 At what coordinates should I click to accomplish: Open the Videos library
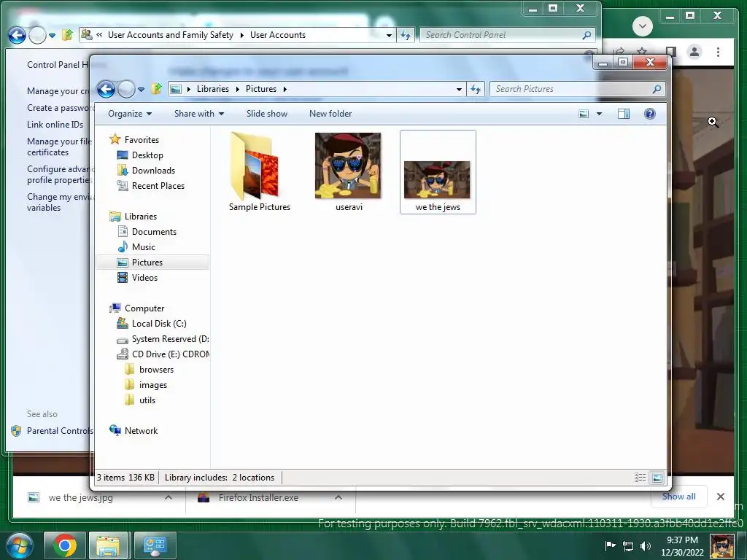(x=144, y=278)
